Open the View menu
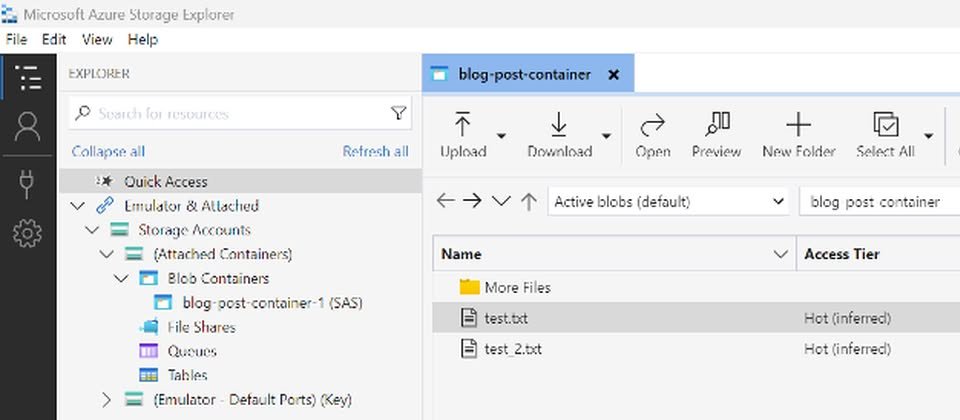The width and height of the screenshot is (960, 420). coord(97,40)
